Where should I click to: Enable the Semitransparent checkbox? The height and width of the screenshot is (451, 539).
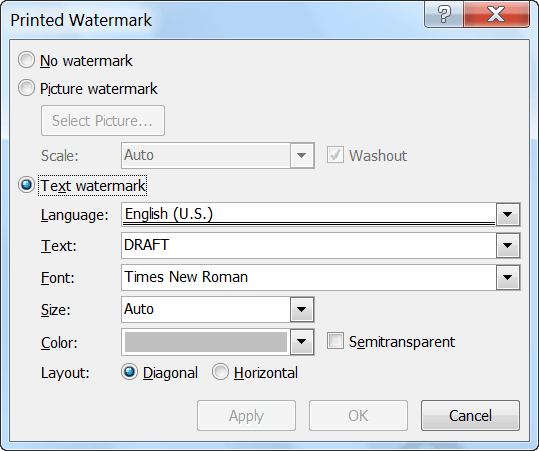[x=335, y=341]
